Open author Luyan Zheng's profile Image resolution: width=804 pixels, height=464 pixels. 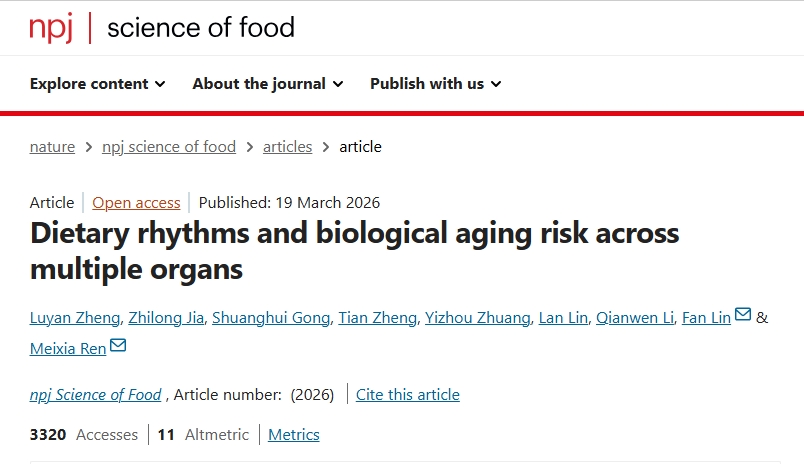(x=76, y=318)
